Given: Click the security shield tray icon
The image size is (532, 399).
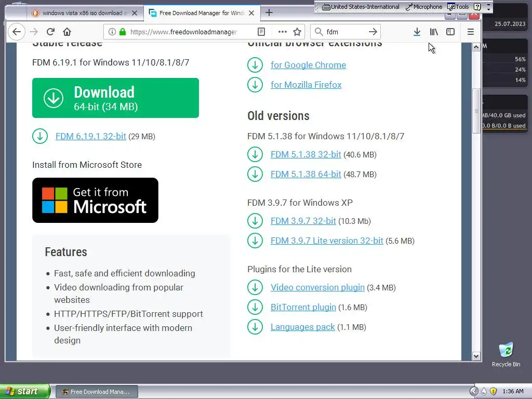Looking at the screenshot, I should click(494, 391).
